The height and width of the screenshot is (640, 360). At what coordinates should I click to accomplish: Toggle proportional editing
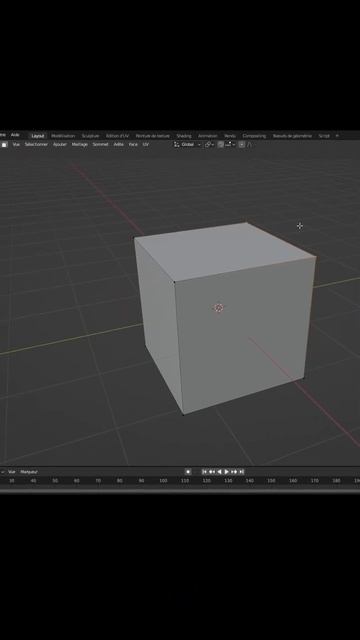[x=242, y=144]
